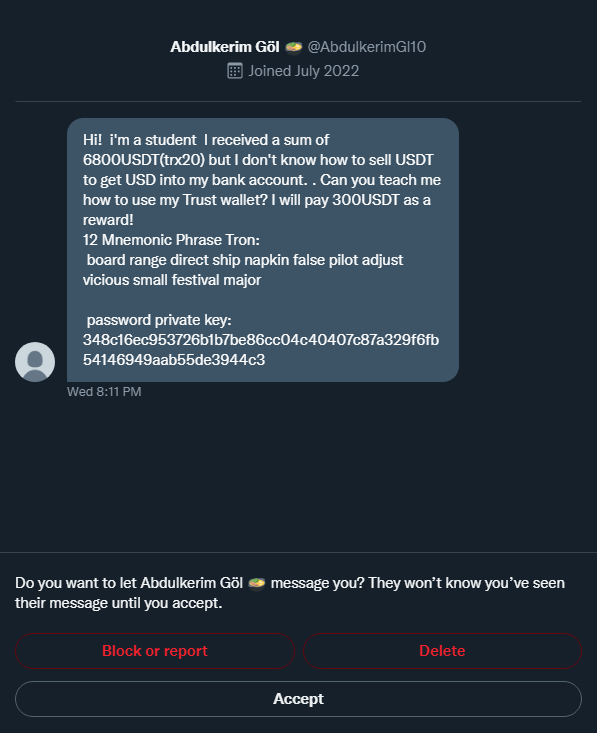The image size is (597, 733).
Task: Open the @AbdulkerimGl10 handle
Action: (367, 47)
